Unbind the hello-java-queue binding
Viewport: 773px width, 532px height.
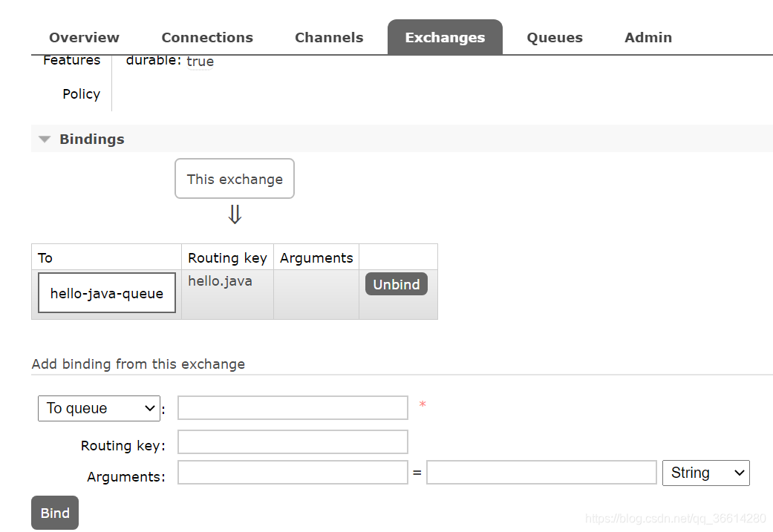pyautogui.click(x=397, y=285)
